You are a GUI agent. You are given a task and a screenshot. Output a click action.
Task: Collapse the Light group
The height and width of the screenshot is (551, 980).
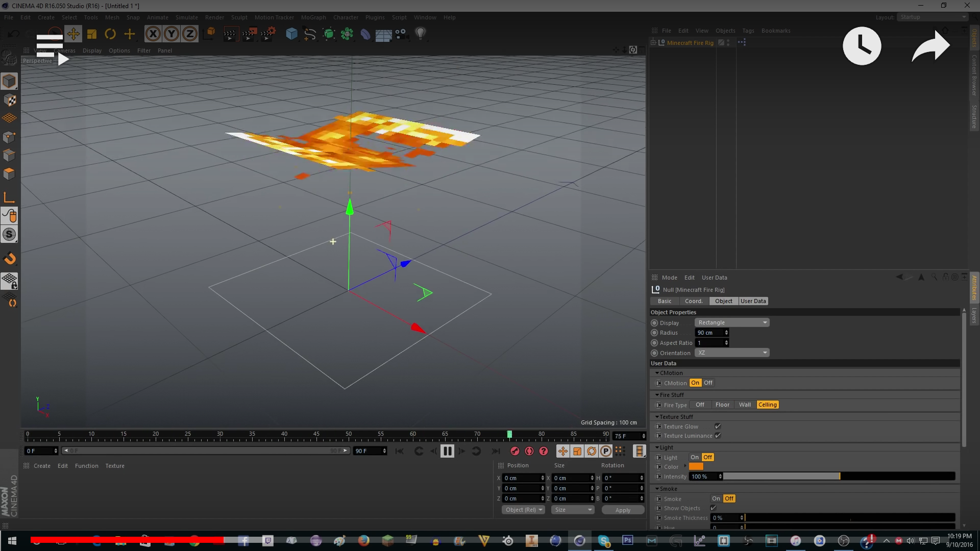(657, 447)
